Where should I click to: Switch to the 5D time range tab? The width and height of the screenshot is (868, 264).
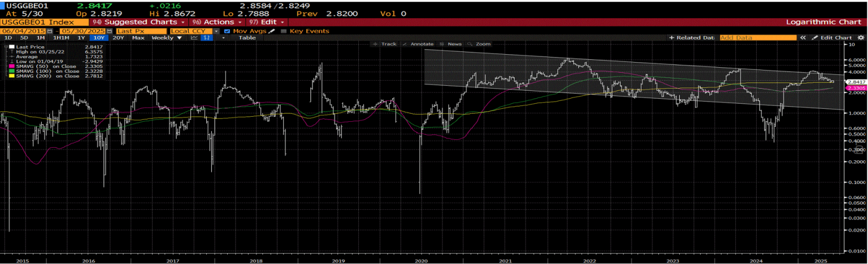coord(24,38)
